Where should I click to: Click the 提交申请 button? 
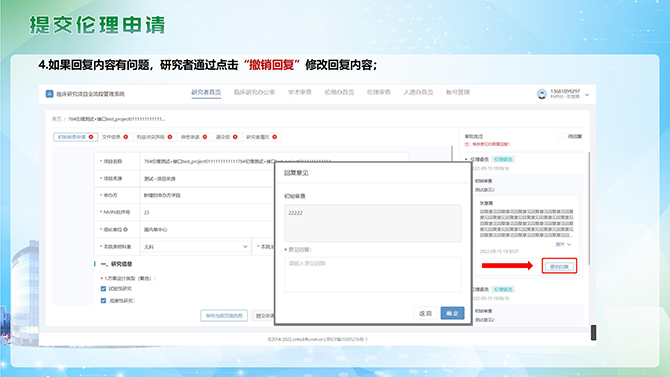coord(264,315)
